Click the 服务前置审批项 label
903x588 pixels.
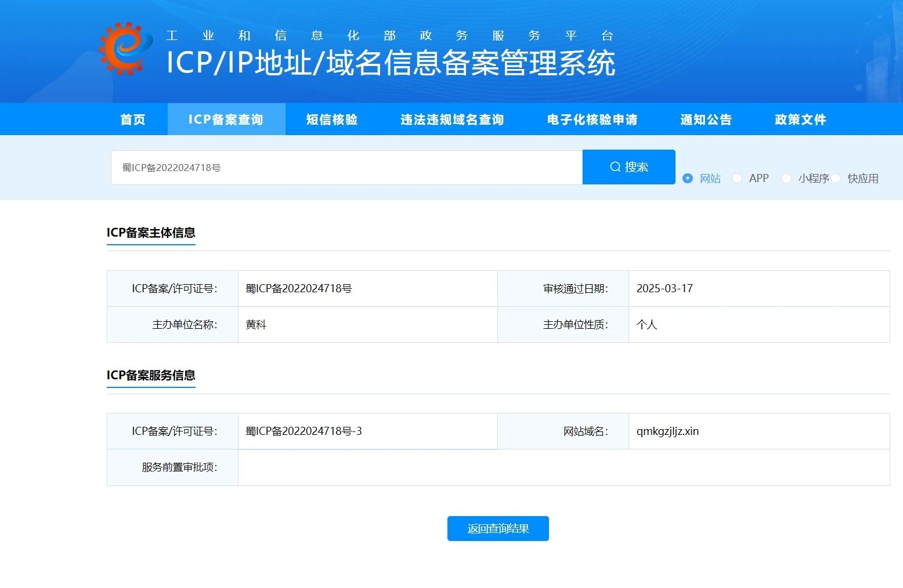pos(179,467)
